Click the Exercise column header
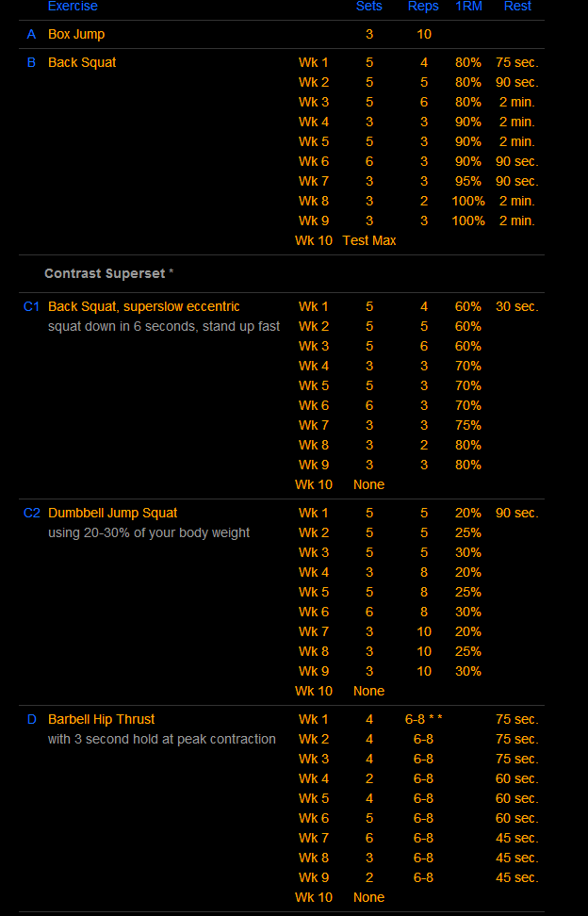The height and width of the screenshot is (916, 588). pyautogui.click(x=73, y=7)
